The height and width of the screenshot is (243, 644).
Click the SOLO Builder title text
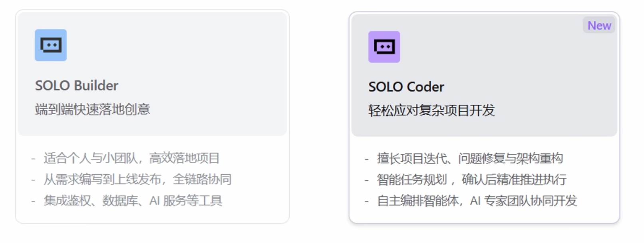[x=76, y=85]
